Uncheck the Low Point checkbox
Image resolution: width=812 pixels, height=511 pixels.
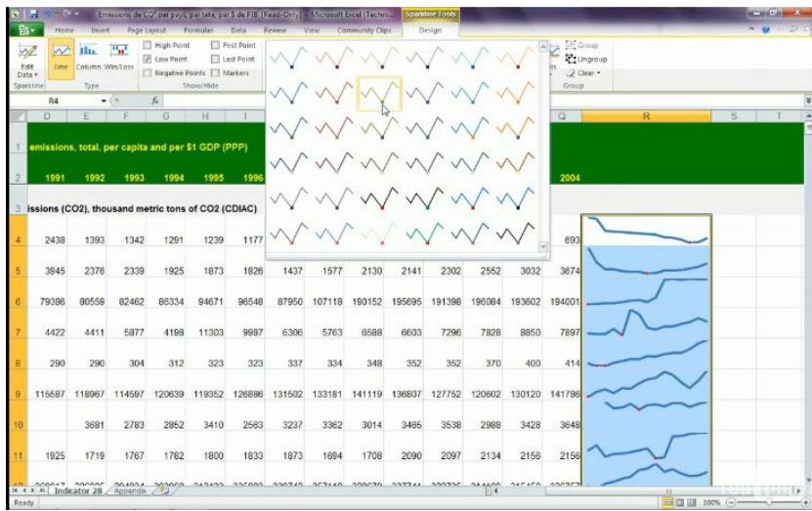click(x=148, y=60)
